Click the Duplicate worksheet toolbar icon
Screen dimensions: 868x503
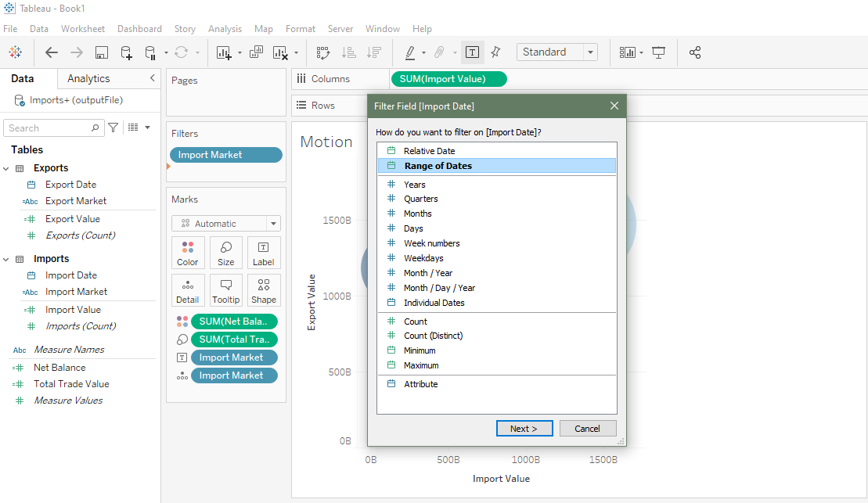[256, 52]
